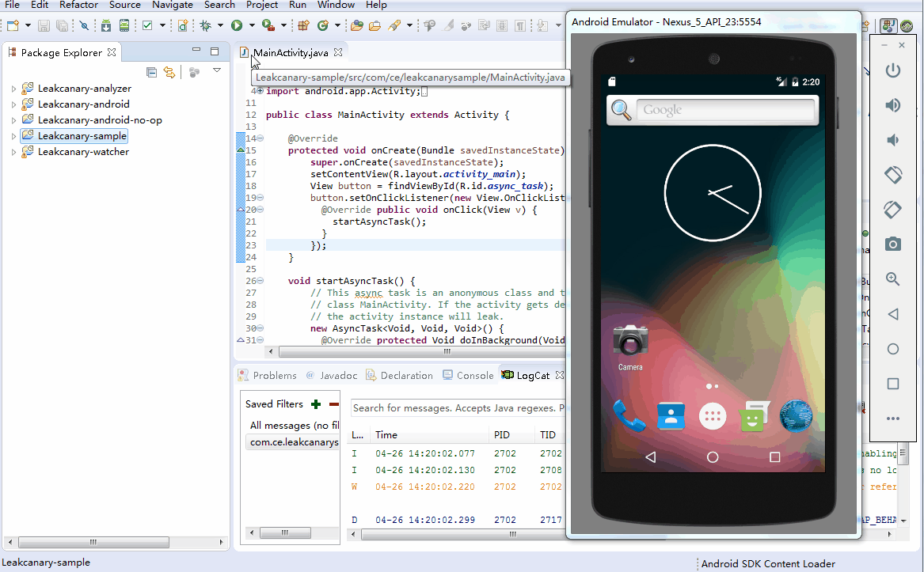This screenshot has height=572, width=924.
Task: Click the New Java Class icon
Action: (322, 25)
